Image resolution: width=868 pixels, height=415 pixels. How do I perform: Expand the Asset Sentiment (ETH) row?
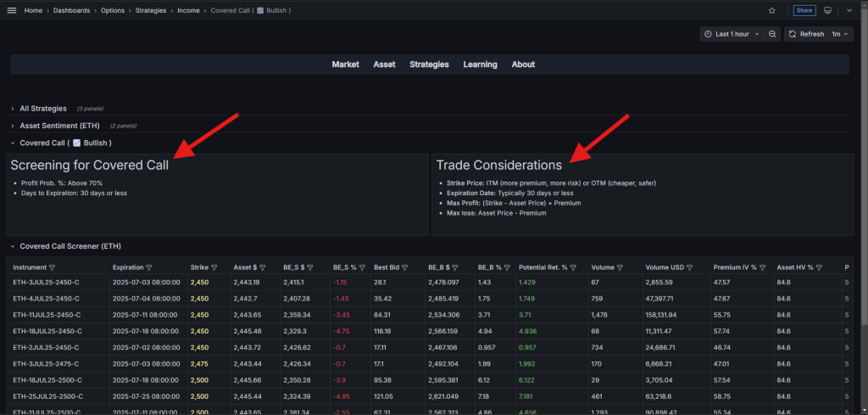[x=59, y=126]
